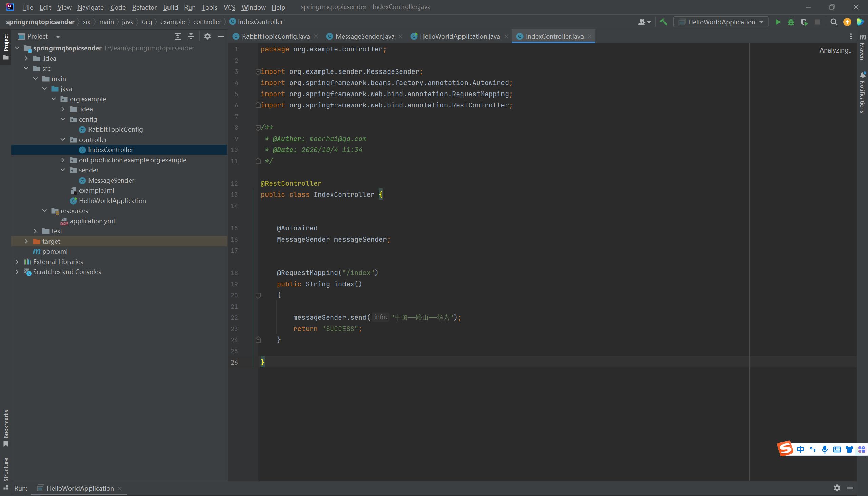
Task: Click the example breadcrumb in navigation bar
Action: click(x=173, y=22)
